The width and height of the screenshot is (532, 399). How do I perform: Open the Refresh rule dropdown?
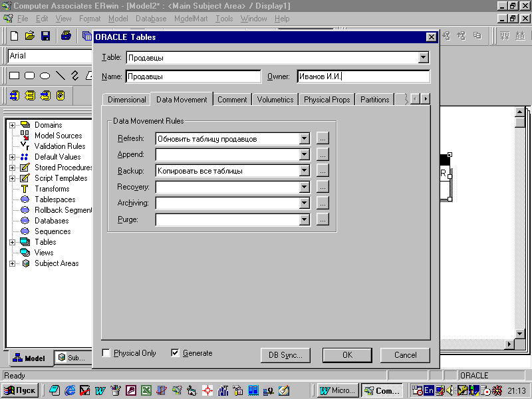[305, 138]
